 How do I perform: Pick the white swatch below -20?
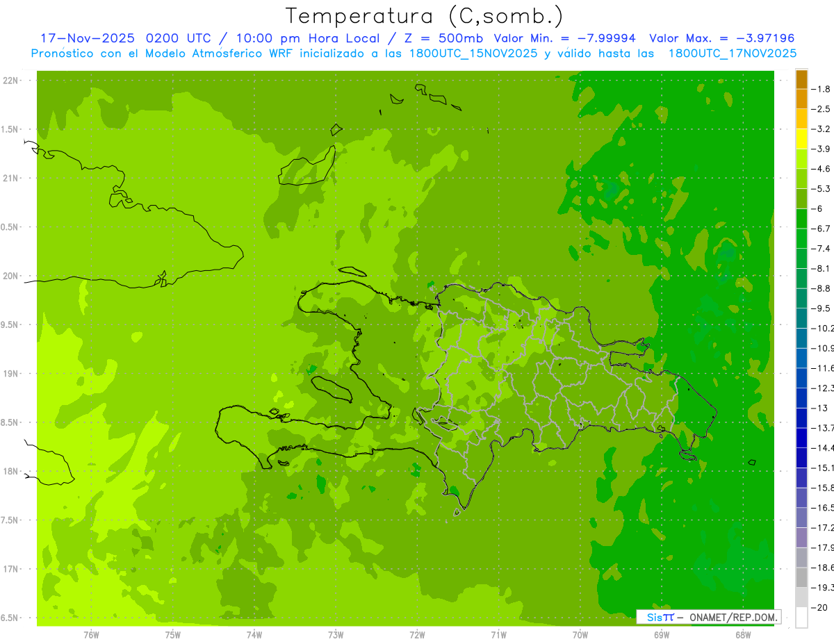pyautogui.click(x=801, y=618)
